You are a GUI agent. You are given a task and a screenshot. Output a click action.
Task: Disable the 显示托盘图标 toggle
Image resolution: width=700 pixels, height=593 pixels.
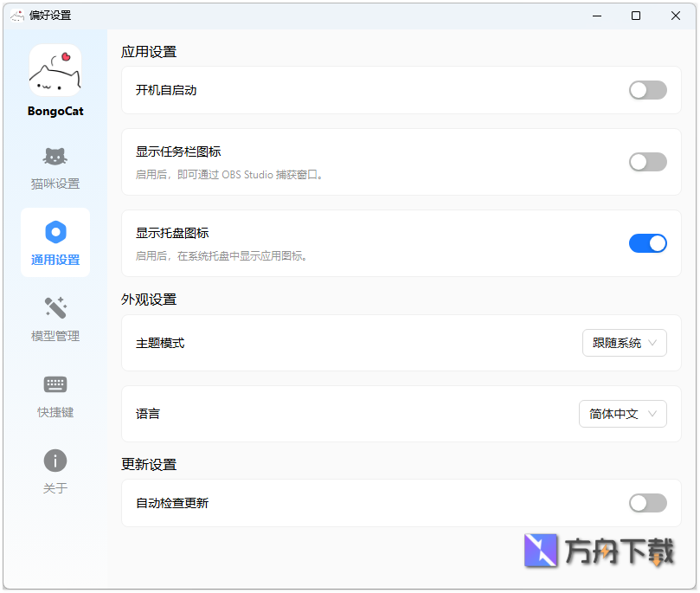647,243
